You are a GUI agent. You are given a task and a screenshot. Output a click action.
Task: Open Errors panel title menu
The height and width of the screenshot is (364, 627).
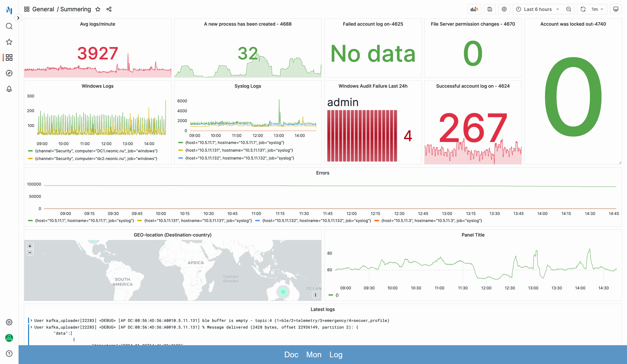(323, 173)
